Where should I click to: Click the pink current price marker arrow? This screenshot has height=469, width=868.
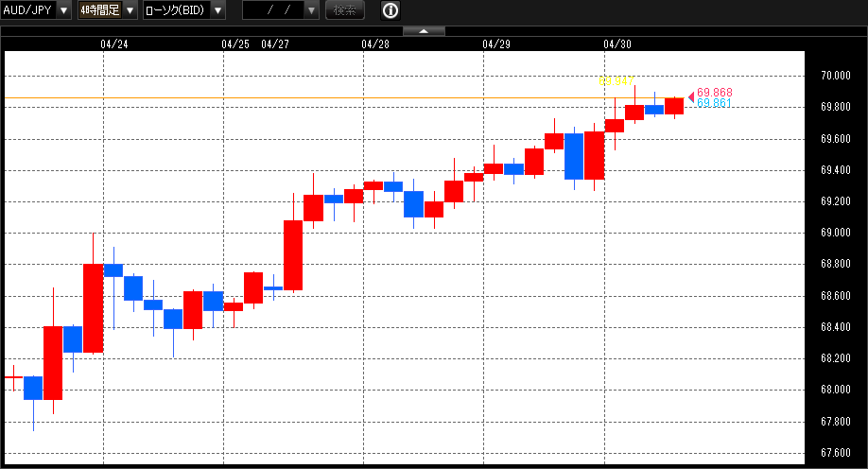pyautogui.click(x=691, y=97)
